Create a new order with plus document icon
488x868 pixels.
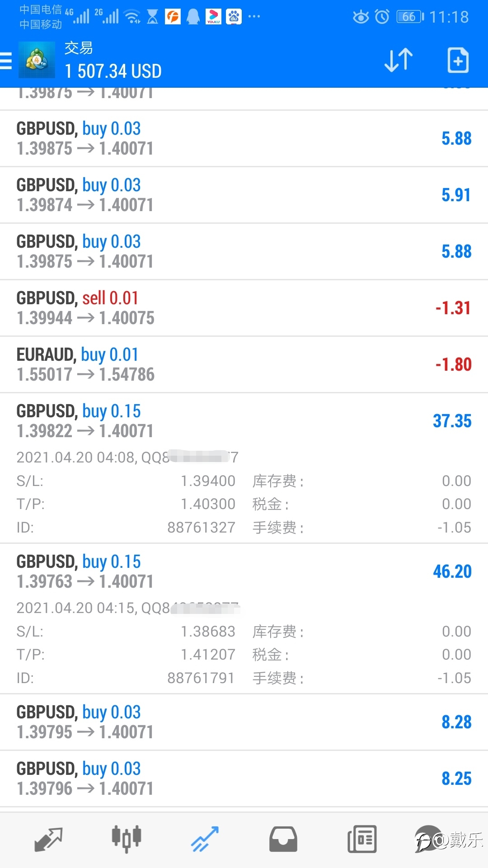coord(458,60)
